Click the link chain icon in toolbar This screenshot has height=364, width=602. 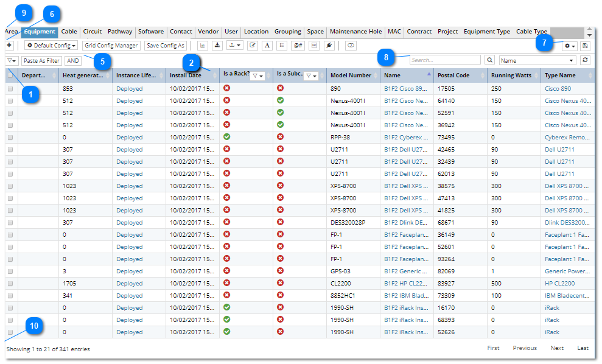(351, 45)
